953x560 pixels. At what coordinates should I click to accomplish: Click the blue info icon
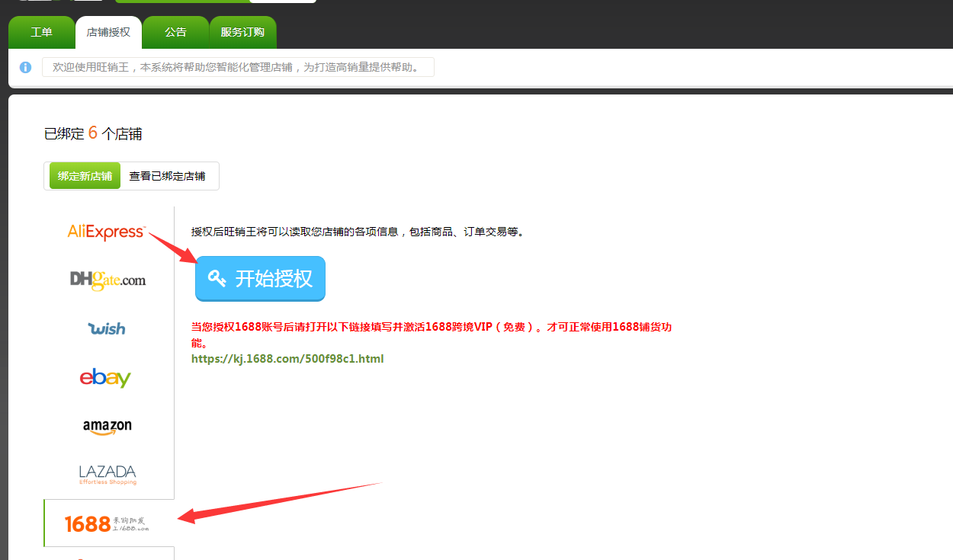[25, 67]
